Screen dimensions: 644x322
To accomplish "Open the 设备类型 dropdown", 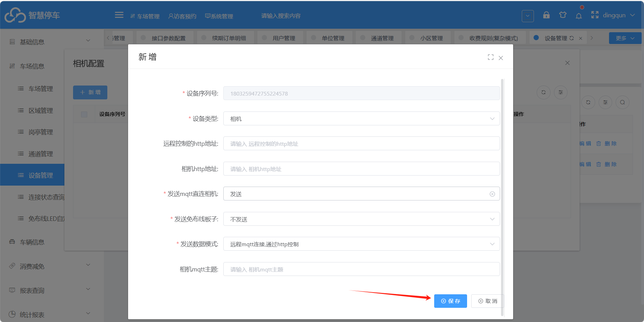I will click(361, 118).
